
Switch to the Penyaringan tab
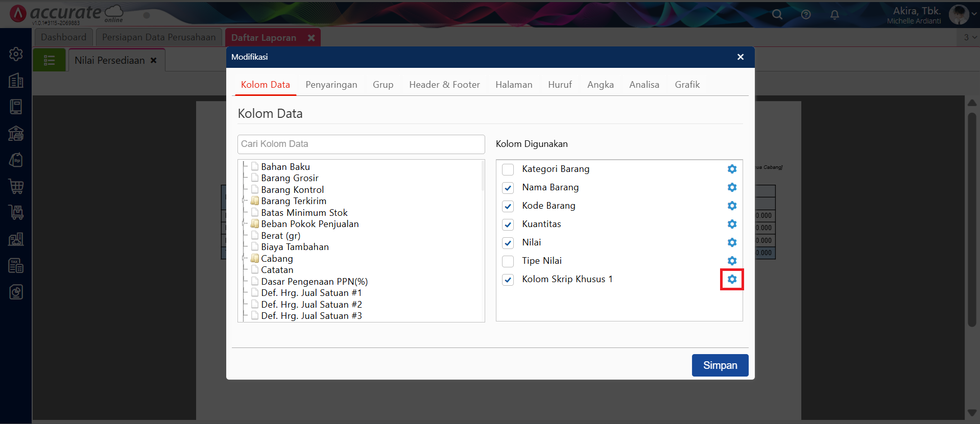(331, 85)
